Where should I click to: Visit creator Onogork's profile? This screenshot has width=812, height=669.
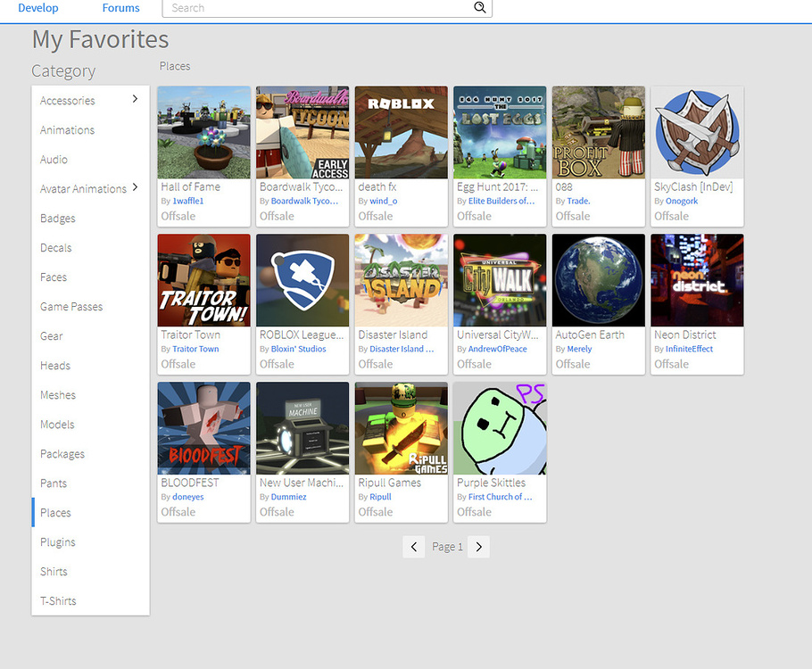coord(682,201)
